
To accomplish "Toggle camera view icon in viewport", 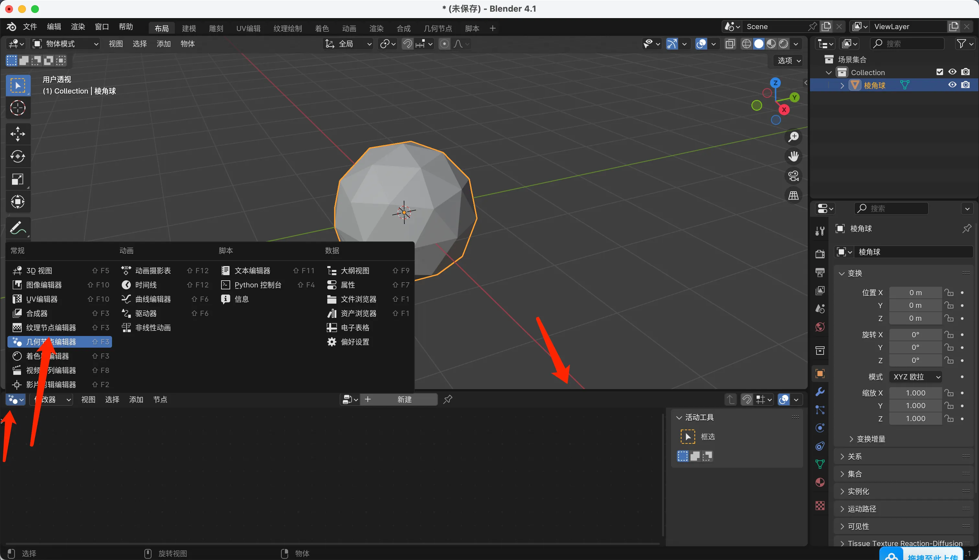I will click(x=793, y=176).
